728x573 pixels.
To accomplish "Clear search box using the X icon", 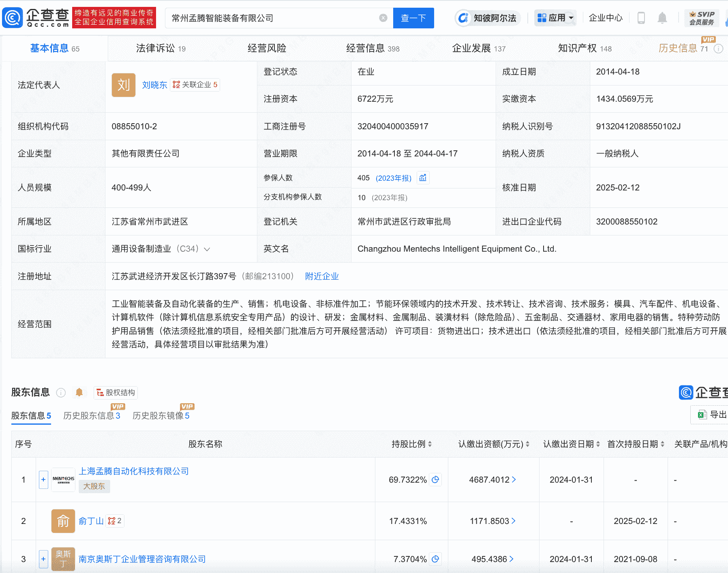I will point(382,18).
